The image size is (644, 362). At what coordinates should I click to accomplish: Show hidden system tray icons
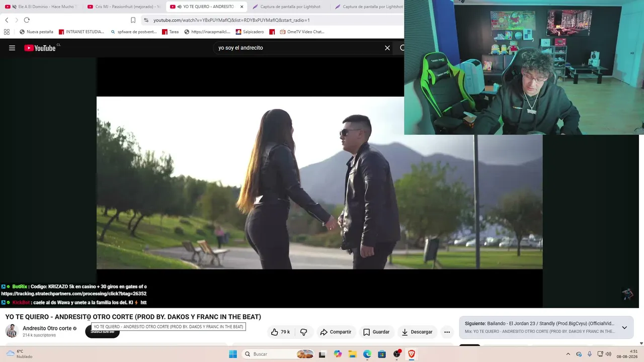click(x=568, y=354)
